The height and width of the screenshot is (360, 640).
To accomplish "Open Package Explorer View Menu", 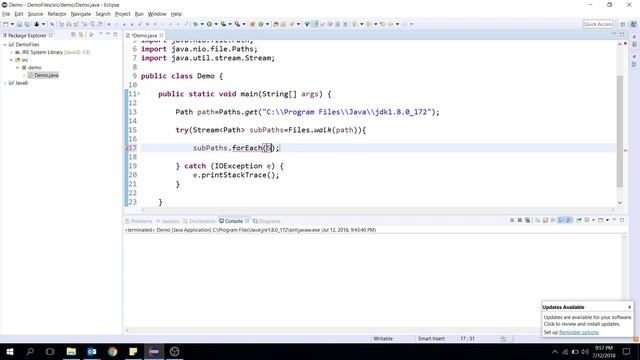I will coord(91,35).
